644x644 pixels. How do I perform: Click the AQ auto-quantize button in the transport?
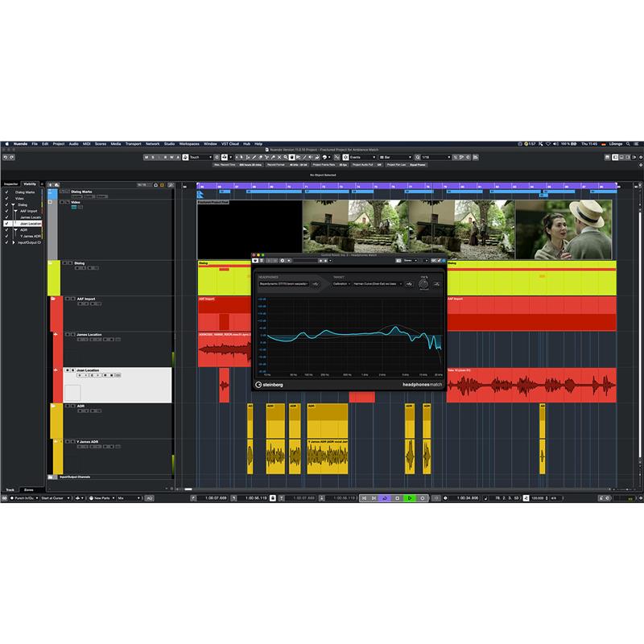coord(150,498)
